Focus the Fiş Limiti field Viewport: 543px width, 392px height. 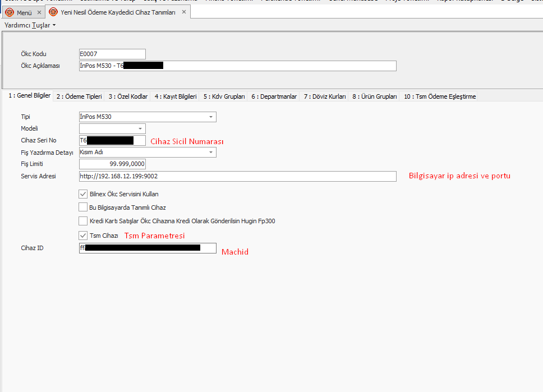[112, 164]
